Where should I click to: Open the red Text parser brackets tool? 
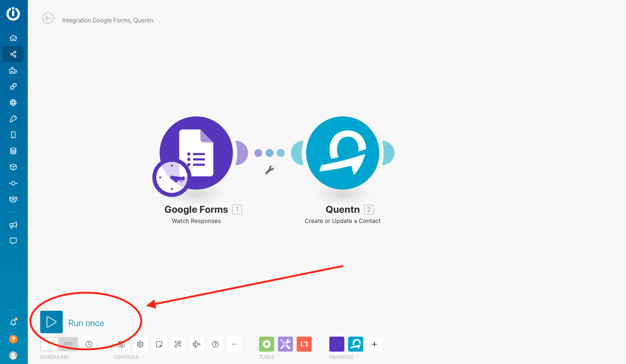[x=304, y=344]
